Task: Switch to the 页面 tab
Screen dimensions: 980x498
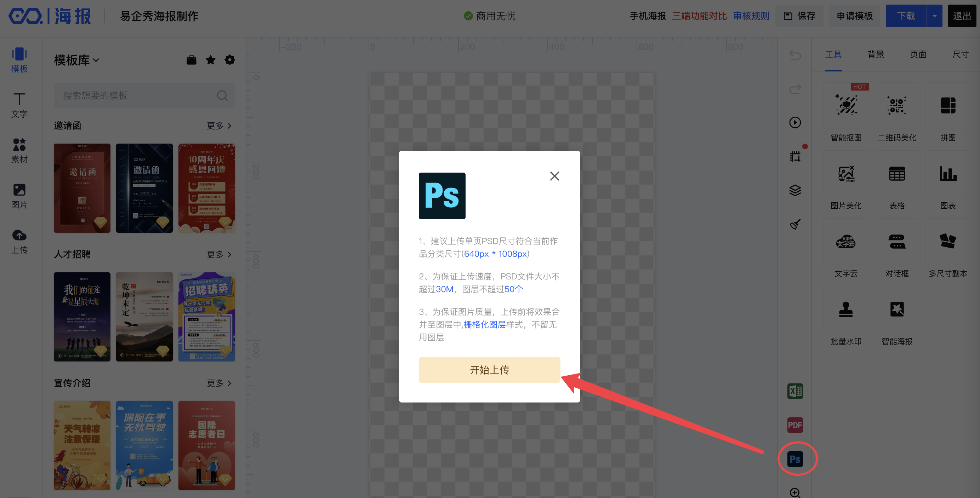Action: tap(918, 54)
